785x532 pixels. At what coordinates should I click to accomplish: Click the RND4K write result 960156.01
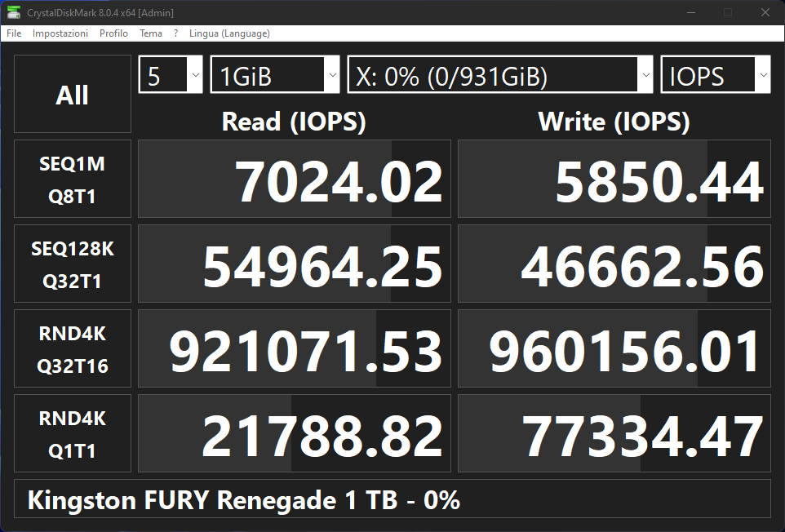tap(614, 348)
